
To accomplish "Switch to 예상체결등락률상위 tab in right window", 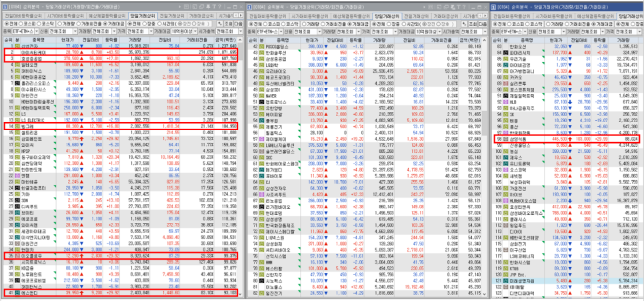I will coord(595,17).
